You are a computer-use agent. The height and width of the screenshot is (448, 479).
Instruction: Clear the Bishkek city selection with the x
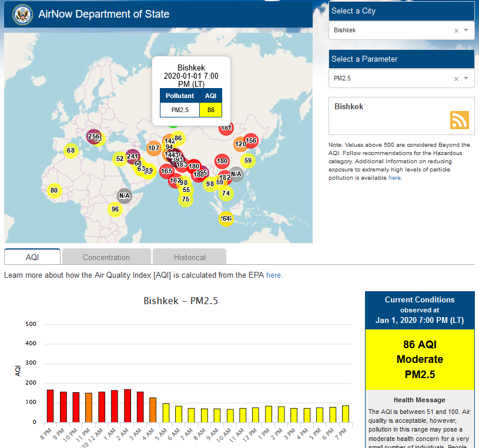456,31
